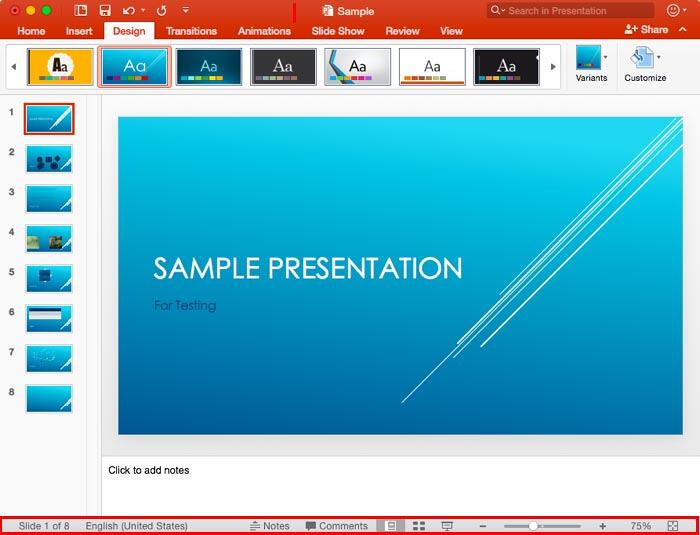Switch to the Animations tab
Screen dimensions: 700x535
coord(264,31)
